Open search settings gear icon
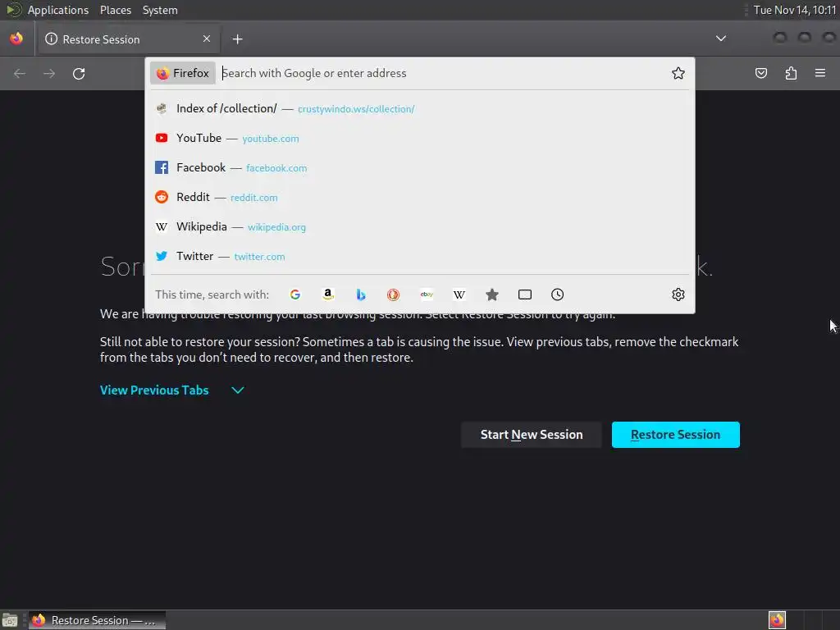Screen dimensions: 840x630 pos(678,294)
